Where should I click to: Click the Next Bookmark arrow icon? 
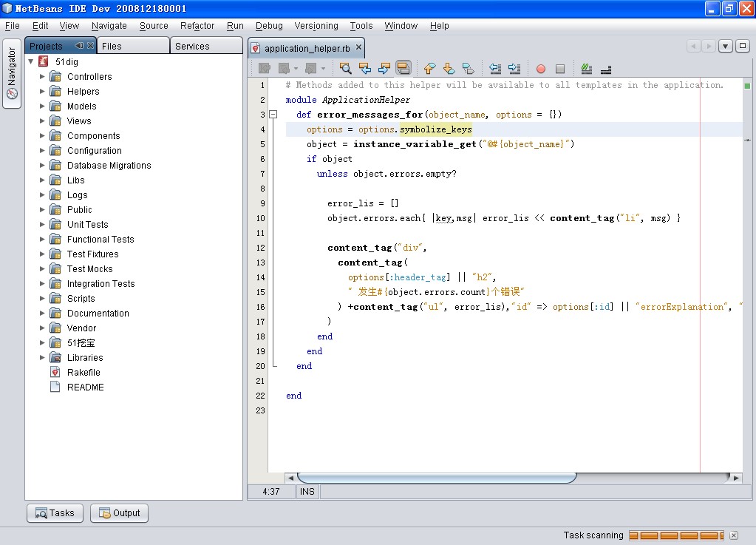(448, 68)
